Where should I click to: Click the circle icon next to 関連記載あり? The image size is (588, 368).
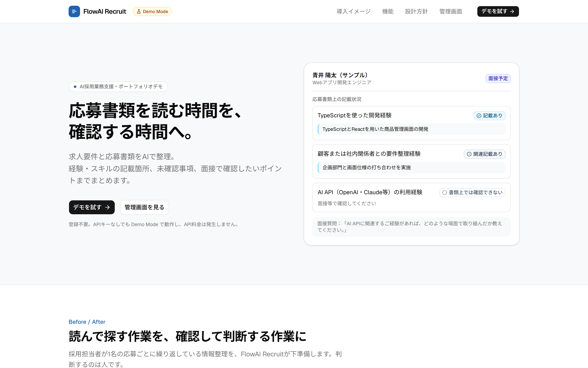pyautogui.click(x=469, y=154)
